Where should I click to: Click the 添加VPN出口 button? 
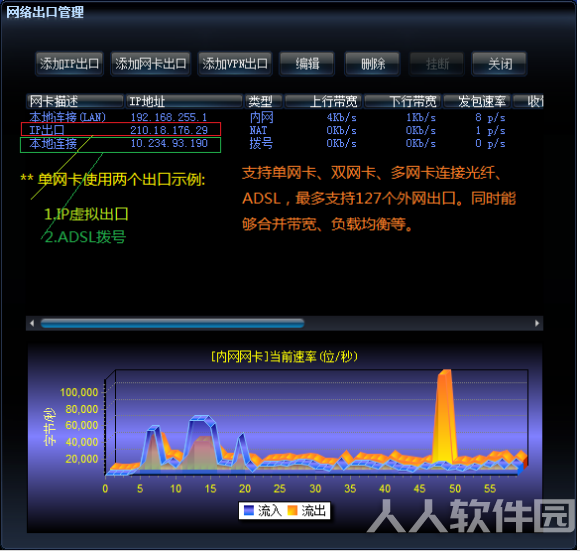[235, 64]
